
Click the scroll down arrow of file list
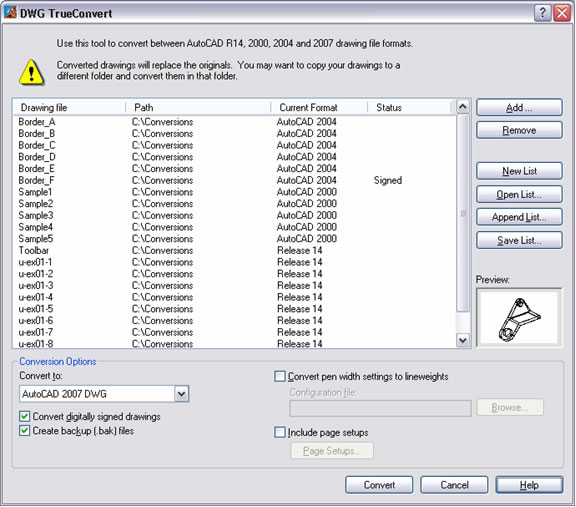pos(462,340)
